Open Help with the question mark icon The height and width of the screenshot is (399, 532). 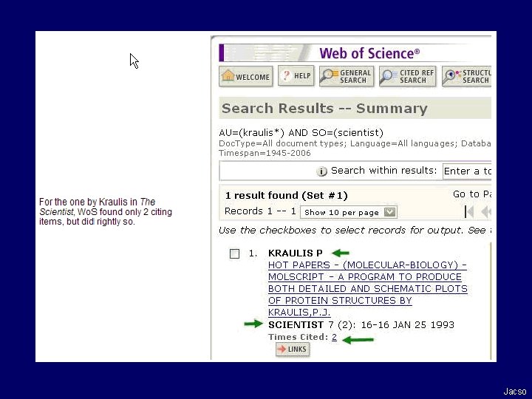click(287, 75)
